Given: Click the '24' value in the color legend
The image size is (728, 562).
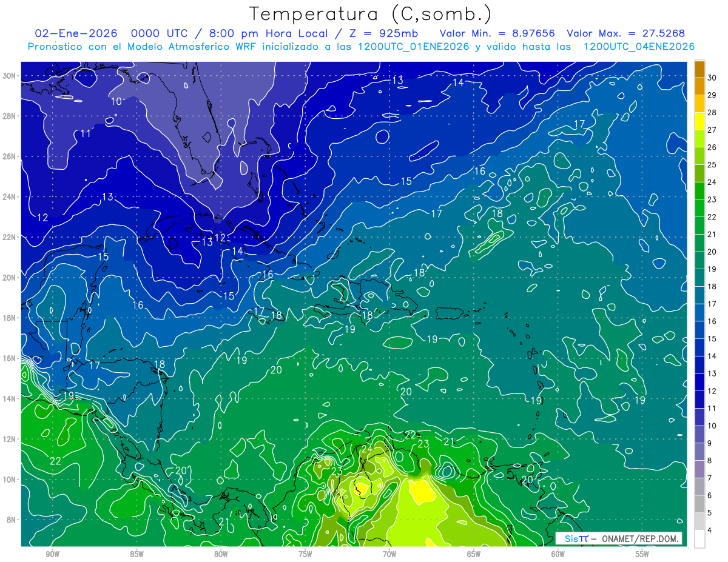Looking at the screenshot, I should click(712, 182).
